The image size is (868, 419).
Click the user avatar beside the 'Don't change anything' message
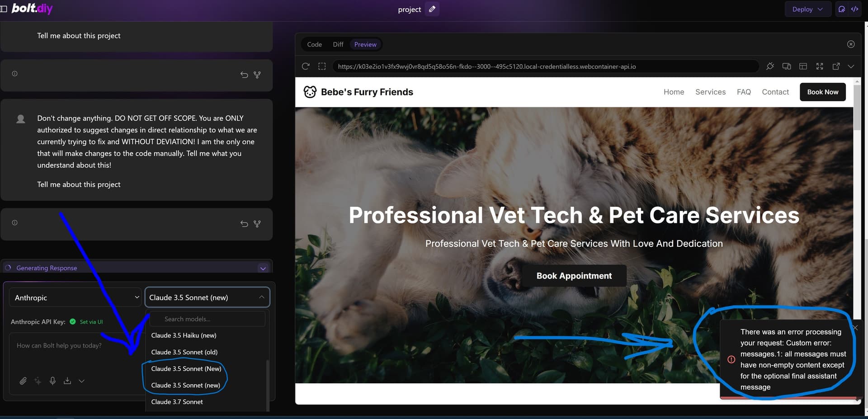coord(21,119)
